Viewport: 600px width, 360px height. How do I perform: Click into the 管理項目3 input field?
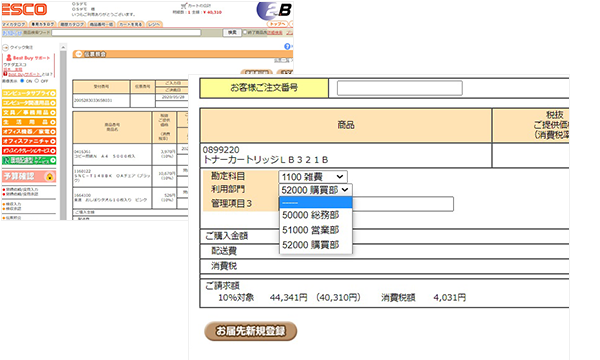coord(403,204)
